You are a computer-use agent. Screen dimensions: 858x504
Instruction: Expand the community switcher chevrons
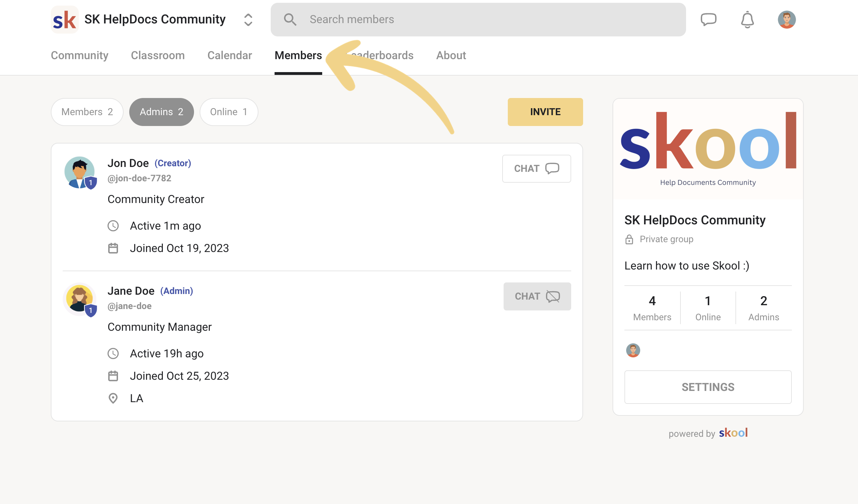[248, 20]
